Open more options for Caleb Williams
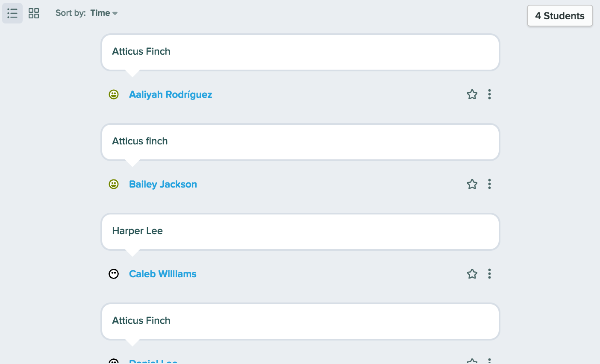The image size is (600, 364). coord(489,274)
